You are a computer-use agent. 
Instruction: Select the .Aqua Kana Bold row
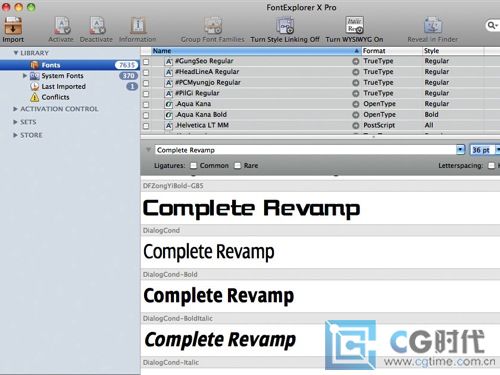coord(320,115)
